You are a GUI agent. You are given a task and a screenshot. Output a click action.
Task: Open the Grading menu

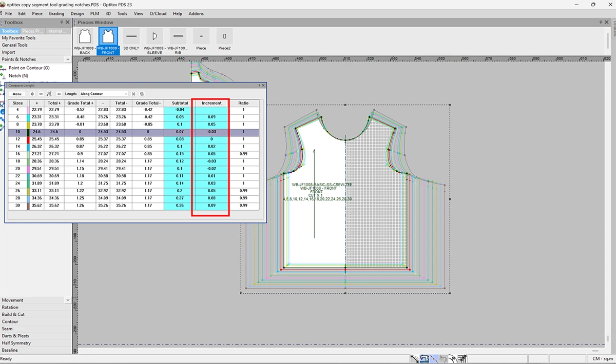pyautogui.click(x=56, y=14)
